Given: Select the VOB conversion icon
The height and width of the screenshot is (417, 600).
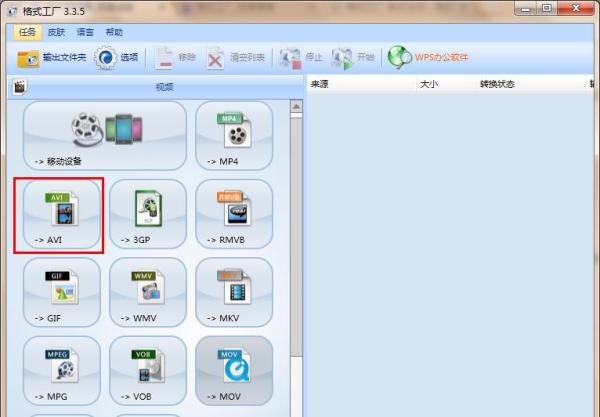Looking at the screenshot, I should [x=148, y=371].
